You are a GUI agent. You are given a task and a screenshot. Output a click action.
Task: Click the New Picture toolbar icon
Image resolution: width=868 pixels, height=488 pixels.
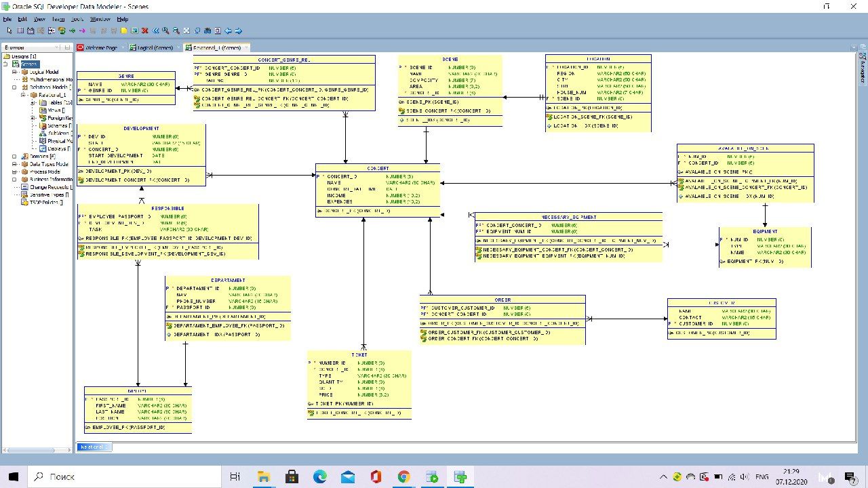[x=134, y=30]
